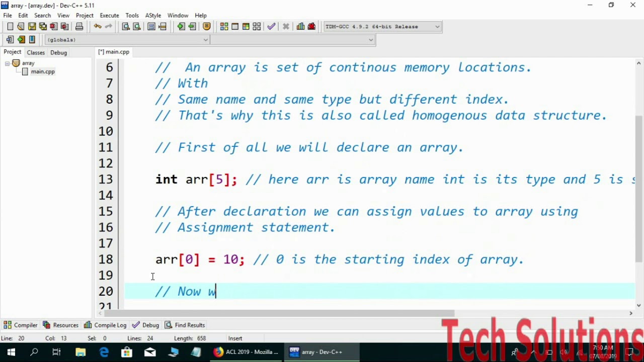The width and height of the screenshot is (644, 362).
Task: Save the current file with the Save icon
Action: (x=32, y=27)
